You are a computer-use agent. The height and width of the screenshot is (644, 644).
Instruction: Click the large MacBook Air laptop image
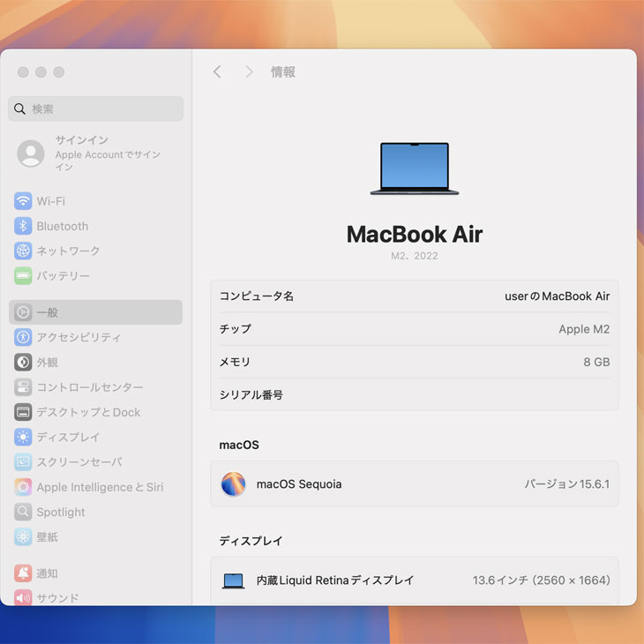coord(415,168)
